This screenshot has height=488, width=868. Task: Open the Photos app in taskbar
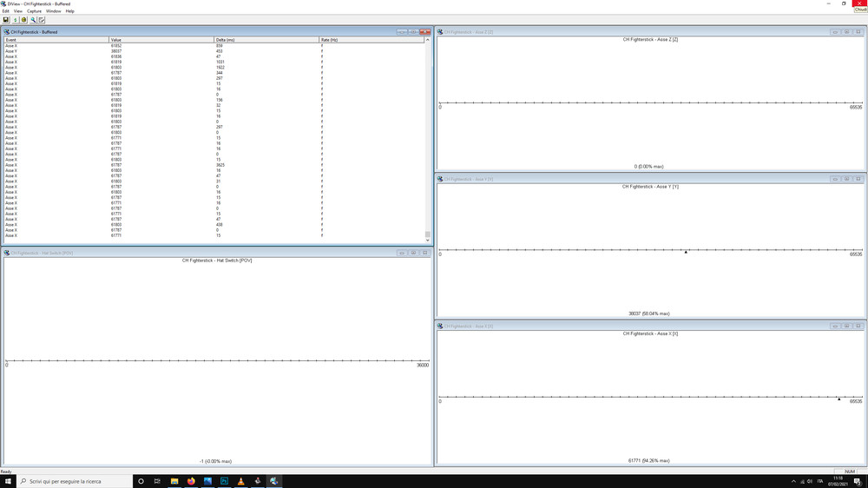(x=207, y=481)
